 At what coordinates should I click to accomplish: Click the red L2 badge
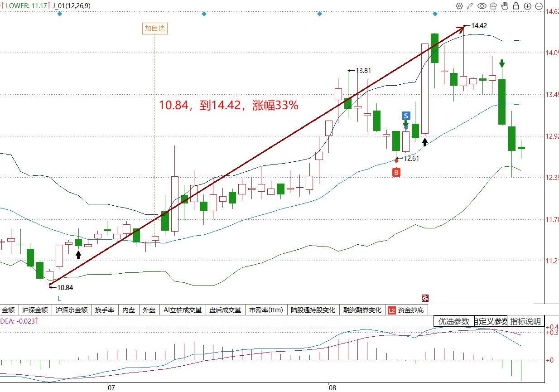pyautogui.click(x=391, y=310)
